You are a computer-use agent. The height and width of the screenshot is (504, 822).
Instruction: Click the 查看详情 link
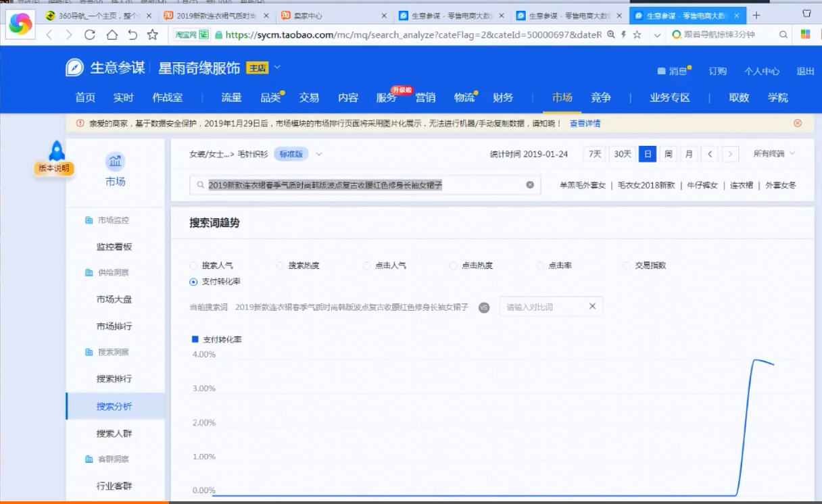click(585, 123)
